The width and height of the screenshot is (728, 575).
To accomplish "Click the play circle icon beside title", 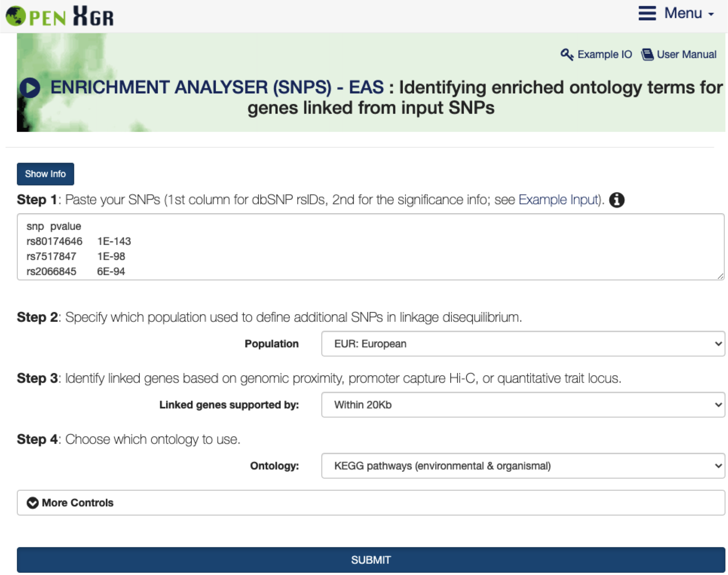I will coord(30,88).
